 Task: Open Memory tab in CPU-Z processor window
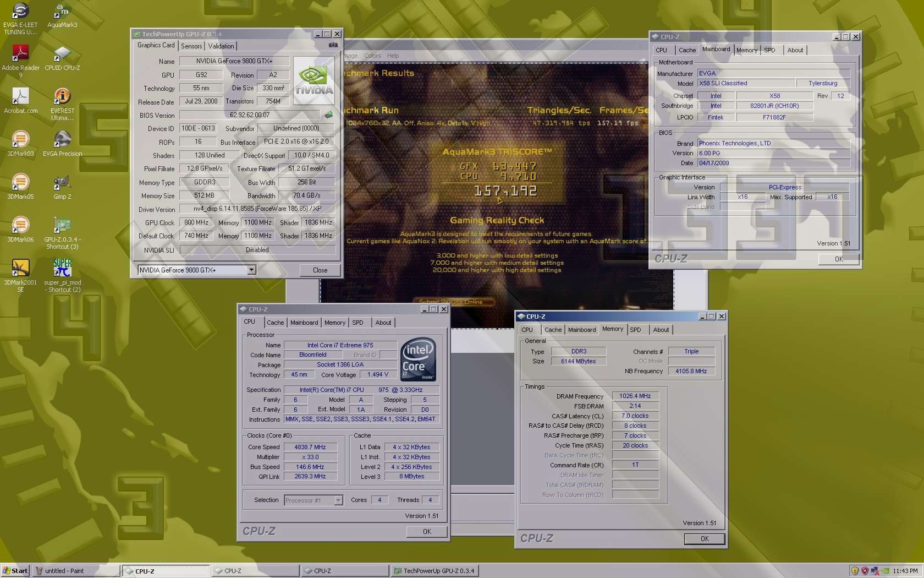[335, 323]
